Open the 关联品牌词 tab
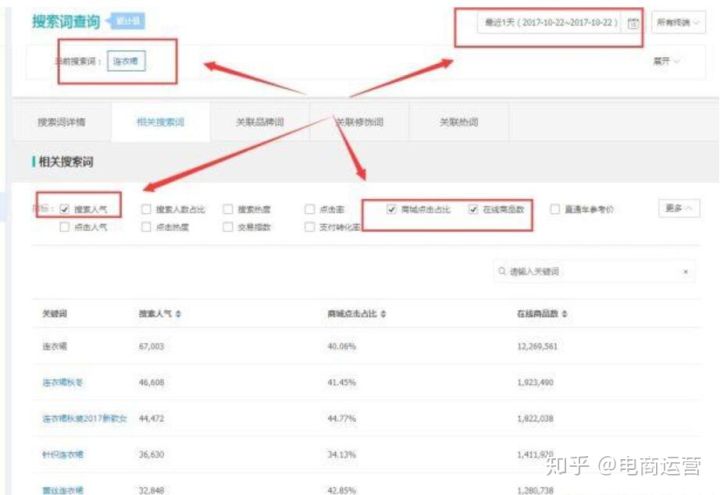720x495 pixels. pos(260,122)
